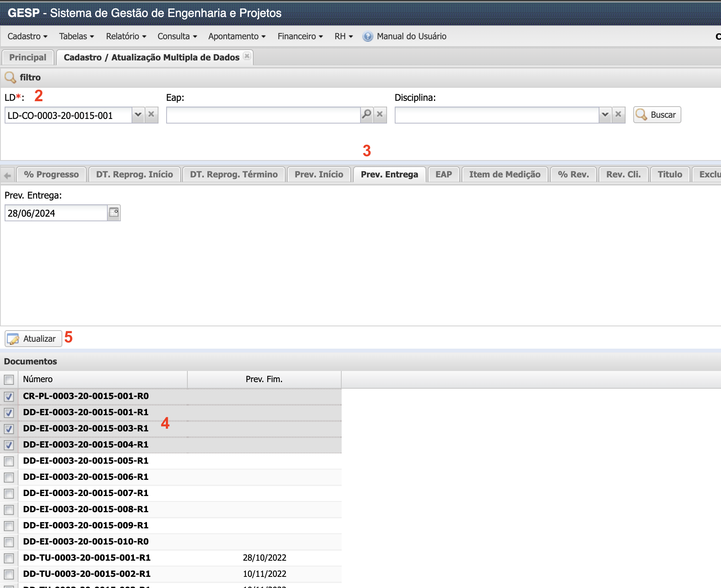721x588 pixels.
Task: Toggle the select-all documents header checkbox
Action: click(x=9, y=379)
